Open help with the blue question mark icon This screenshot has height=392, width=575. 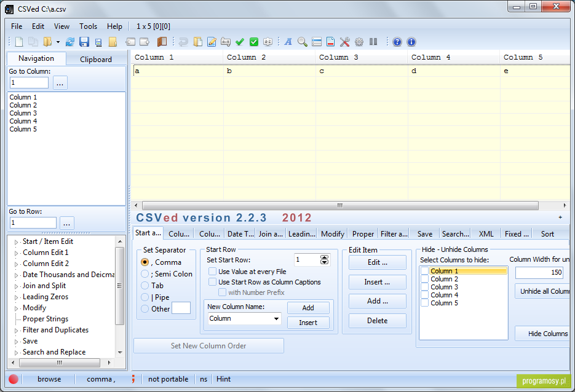[397, 42]
